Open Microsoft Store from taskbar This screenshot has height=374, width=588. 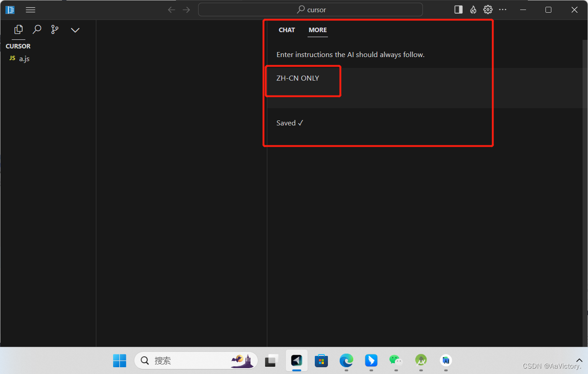[322, 360]
